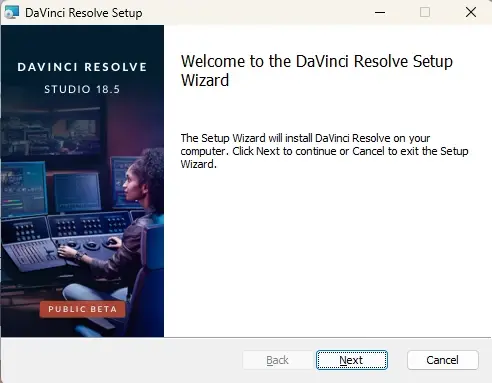Screen dimensions: 492x383
Task: Click the DaVinci Resolve Studio banner image
Action: [82, 181]
